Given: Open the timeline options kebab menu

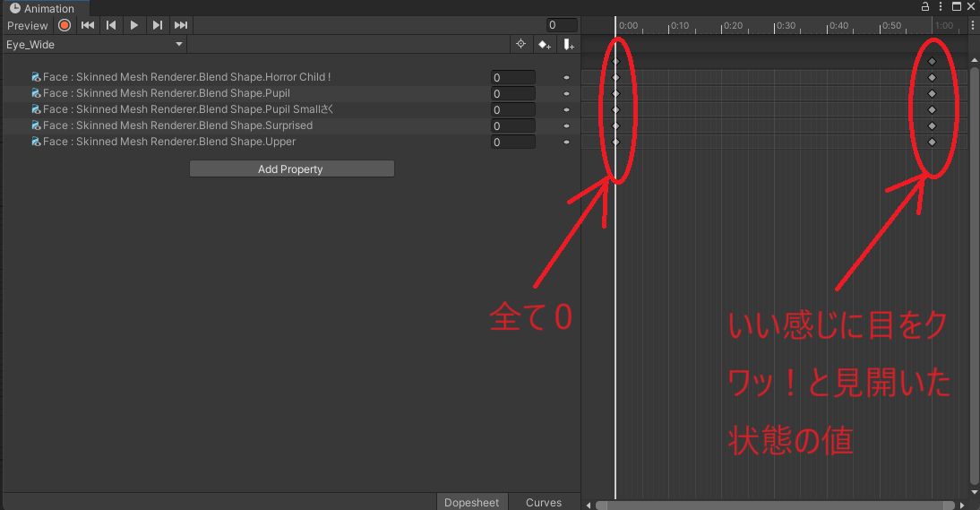Looking at the screenshot, I should 973,26.
